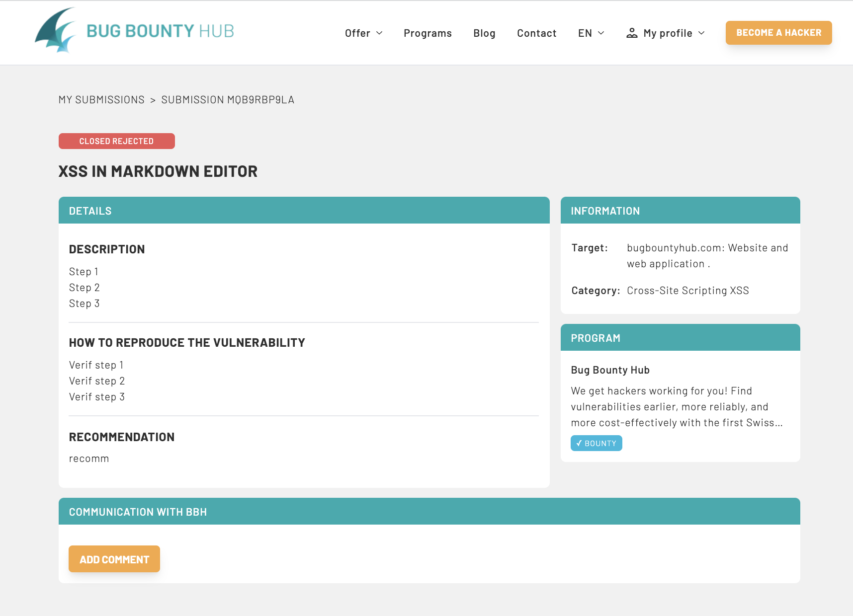
Task: Select the text 'Step 3'
Action: (x=85, y=304)
